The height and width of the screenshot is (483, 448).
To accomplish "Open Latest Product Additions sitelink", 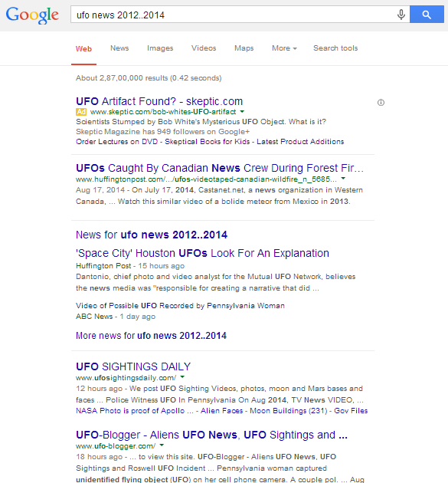I will coord(300,142).
